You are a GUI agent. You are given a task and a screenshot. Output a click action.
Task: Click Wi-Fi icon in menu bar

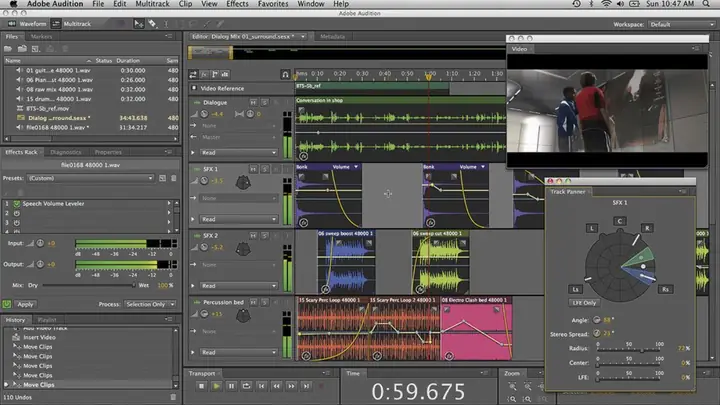606,4
